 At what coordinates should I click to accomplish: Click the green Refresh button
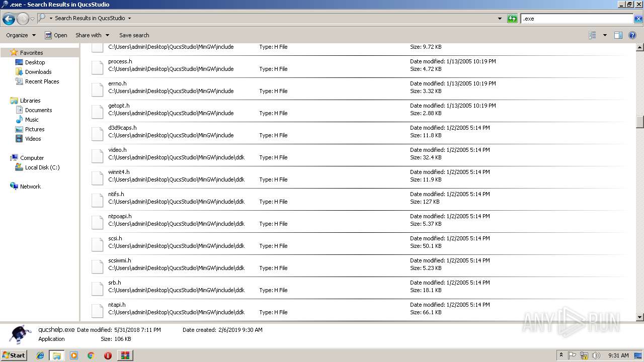pyautogui.click(x=512, y=19)
